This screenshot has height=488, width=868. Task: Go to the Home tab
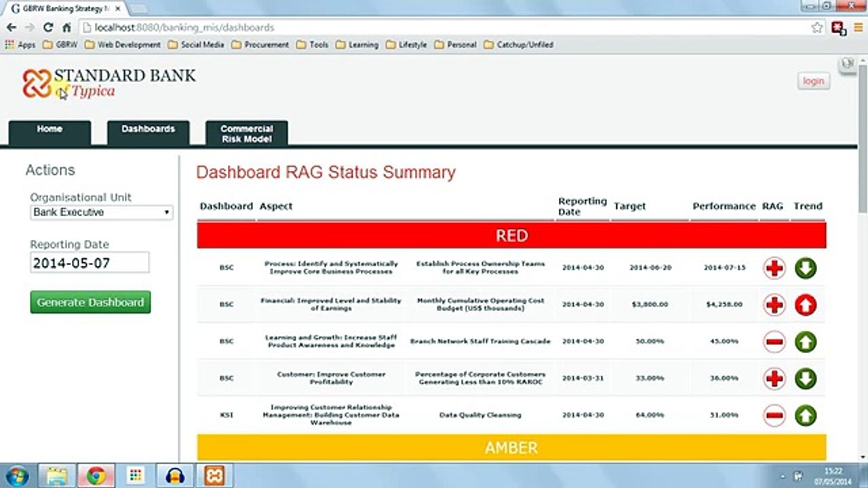50,133
